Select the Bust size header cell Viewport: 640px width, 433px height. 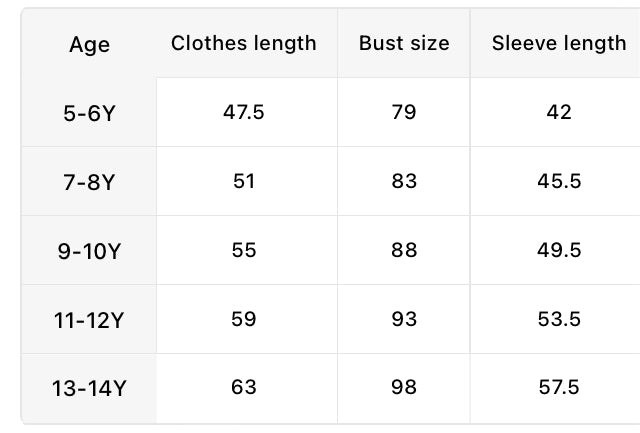[404, 43]
